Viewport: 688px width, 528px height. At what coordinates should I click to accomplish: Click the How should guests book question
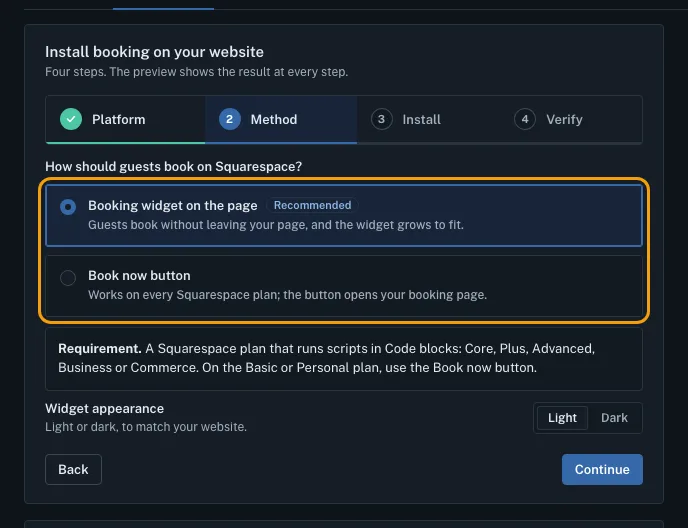pos(174,167)
